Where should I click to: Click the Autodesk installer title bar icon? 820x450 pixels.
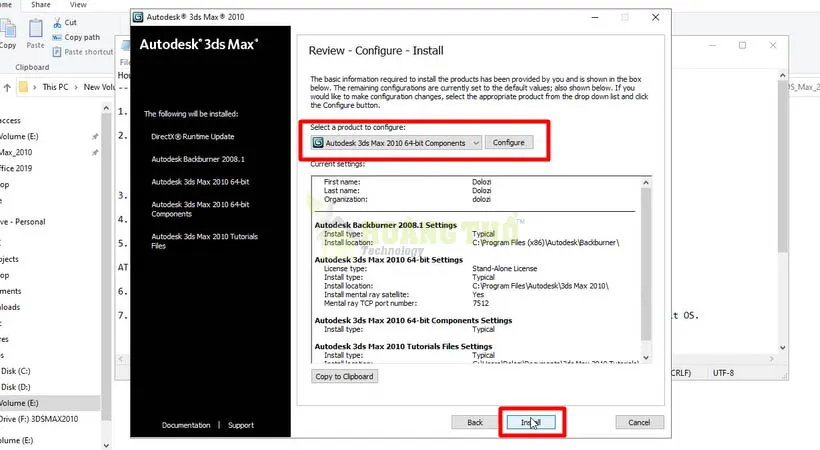tap(138, 17)
